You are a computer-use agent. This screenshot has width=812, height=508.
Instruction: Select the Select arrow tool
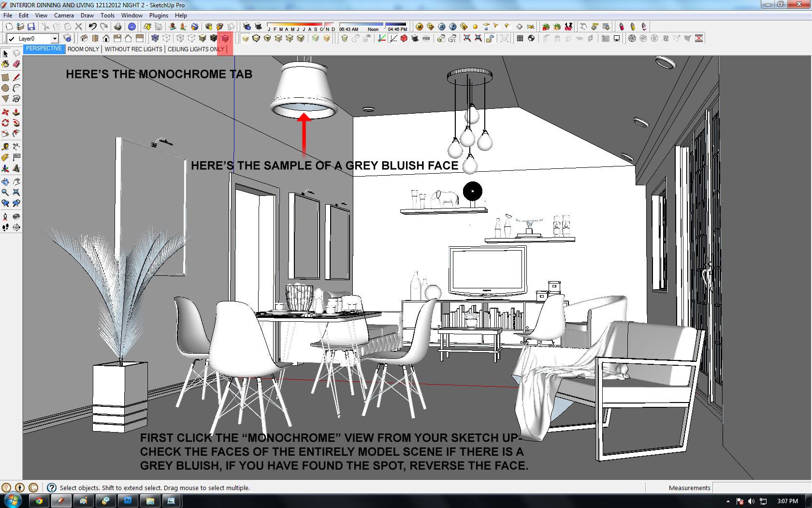pyautogui.click(x=5, y=54)
